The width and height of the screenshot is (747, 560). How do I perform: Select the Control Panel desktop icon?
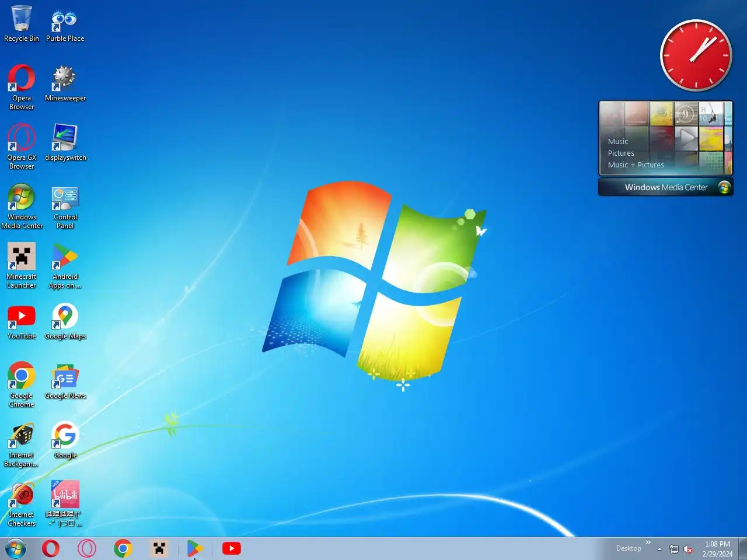pyautogui.click(x=65, y=206)
